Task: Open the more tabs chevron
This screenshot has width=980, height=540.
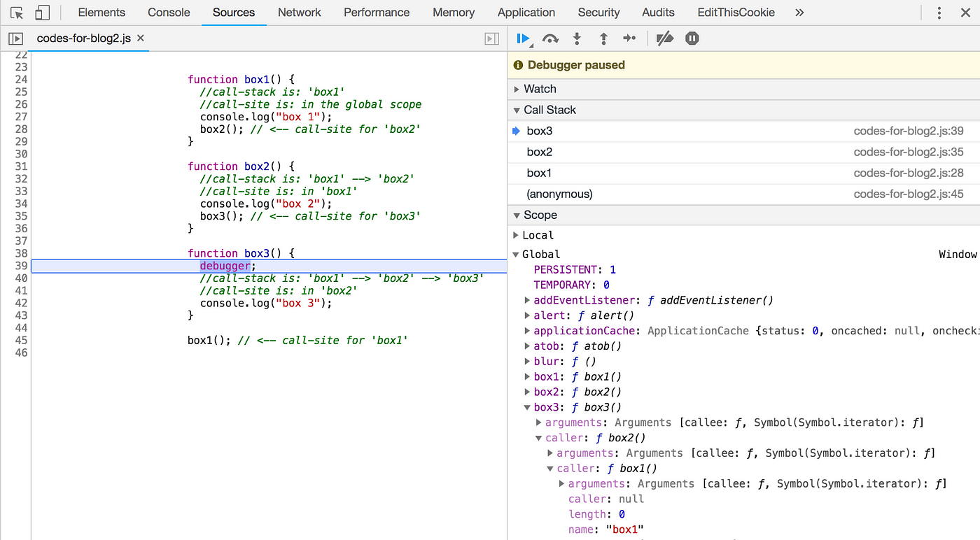Action: [799, 13]
